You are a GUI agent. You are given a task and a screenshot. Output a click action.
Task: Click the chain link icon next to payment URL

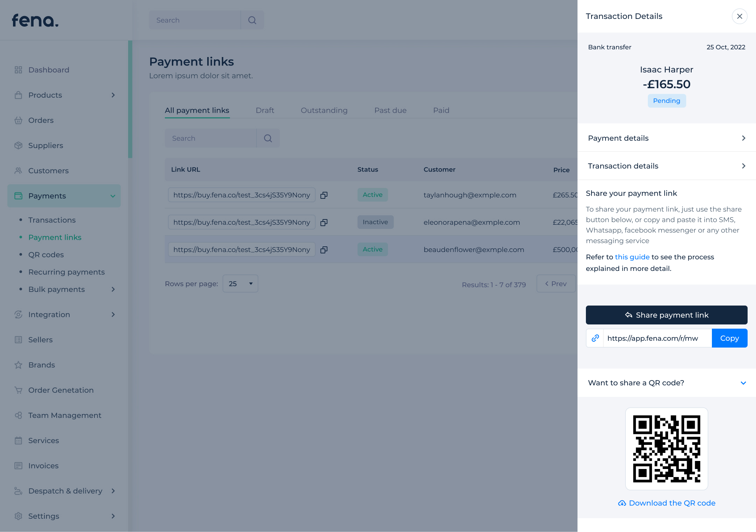596,338
